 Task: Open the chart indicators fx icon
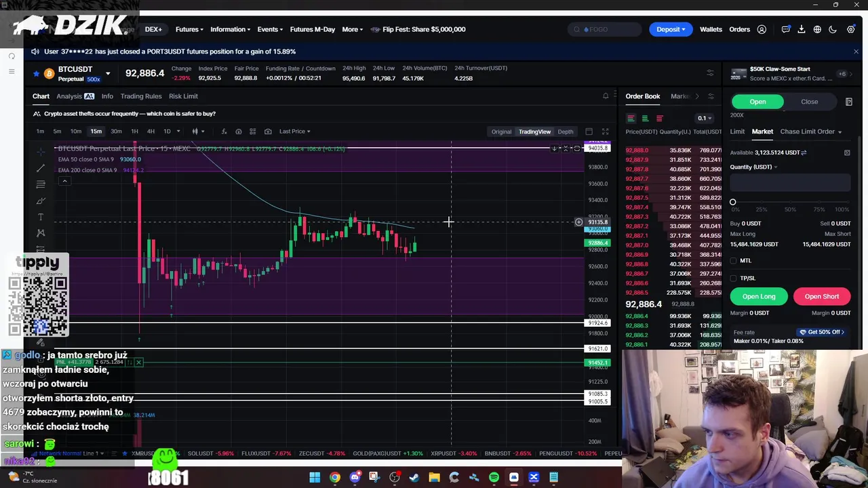[x=224, y=131]
